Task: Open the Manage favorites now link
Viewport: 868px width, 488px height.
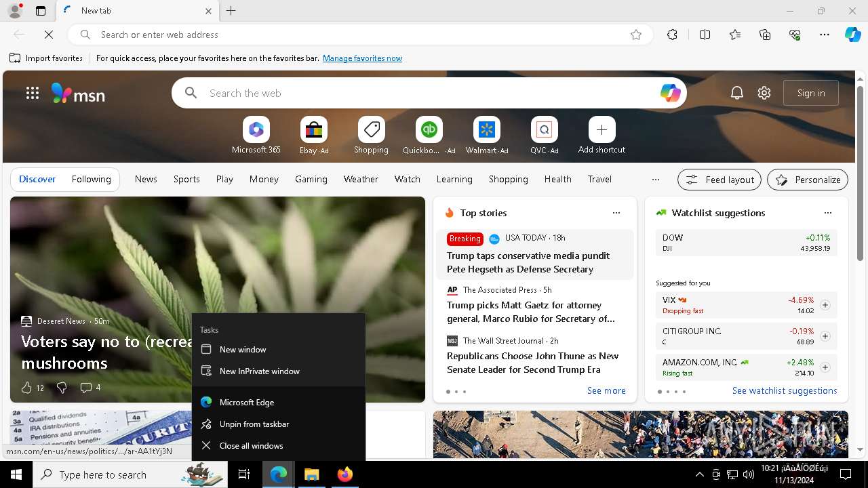Action: [362, 58]
